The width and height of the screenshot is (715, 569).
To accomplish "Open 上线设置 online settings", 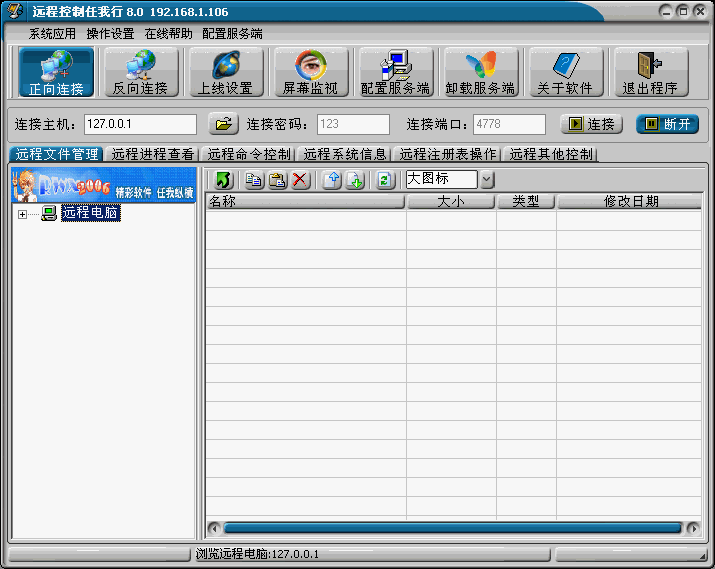I will pos(225,72).
